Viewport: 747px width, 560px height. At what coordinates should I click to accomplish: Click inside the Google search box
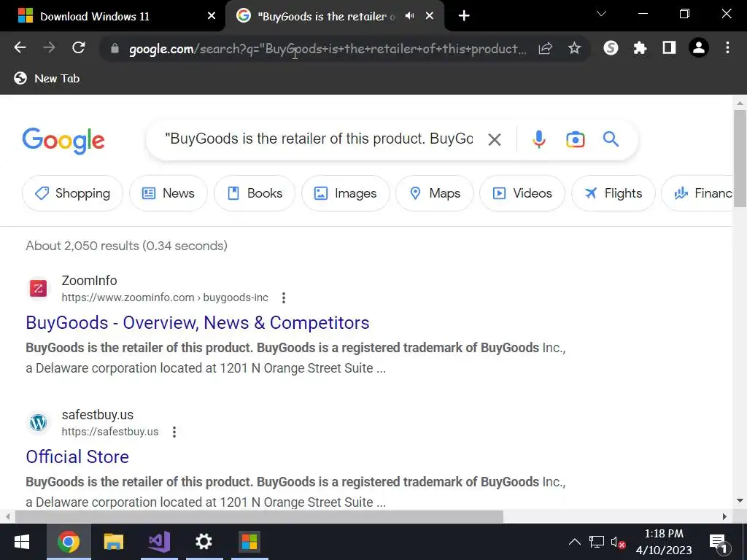(319, 139)
